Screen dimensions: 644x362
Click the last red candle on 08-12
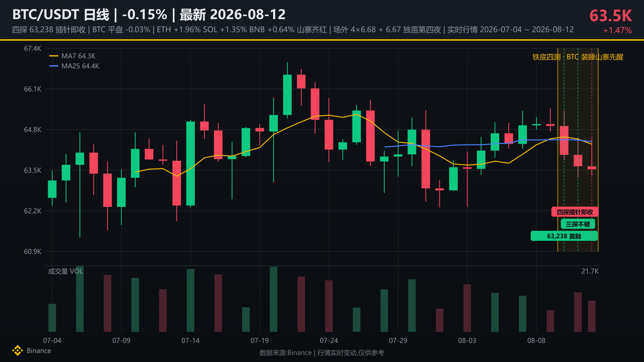coord(592,168)
